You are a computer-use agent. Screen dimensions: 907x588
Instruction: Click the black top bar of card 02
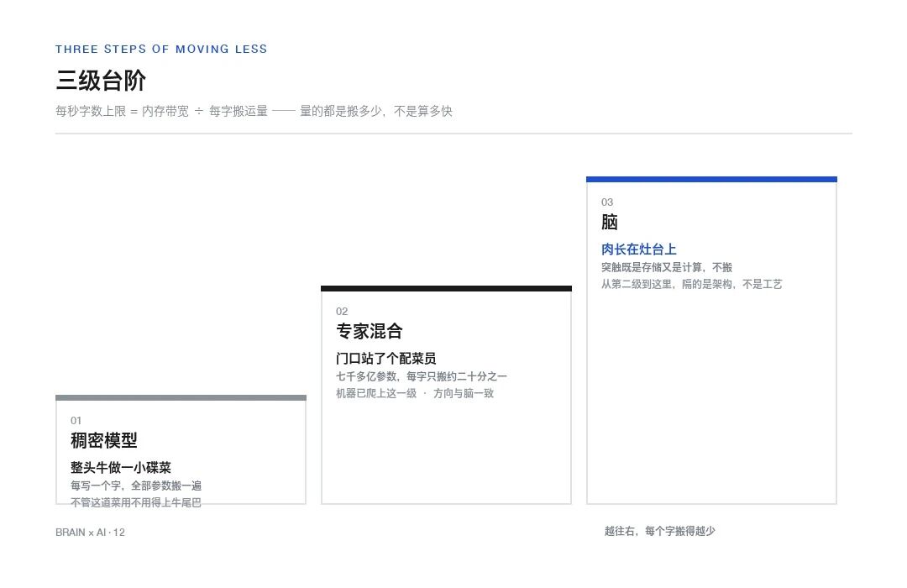446,288
